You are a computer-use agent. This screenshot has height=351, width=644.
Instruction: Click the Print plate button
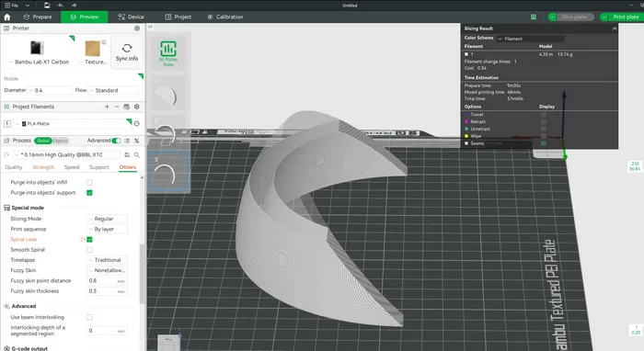point(626,17)
